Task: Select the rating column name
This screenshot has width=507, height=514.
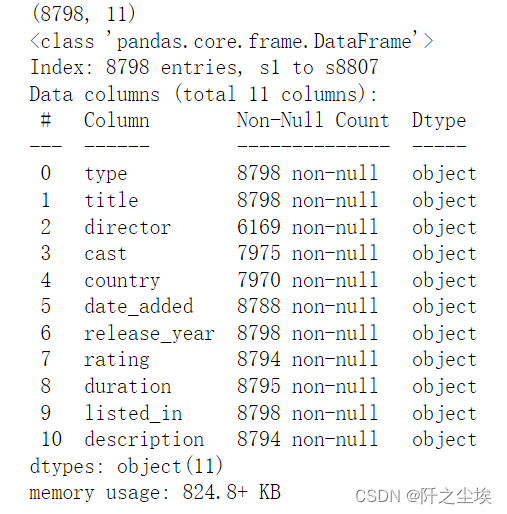Action: (117, 360)
